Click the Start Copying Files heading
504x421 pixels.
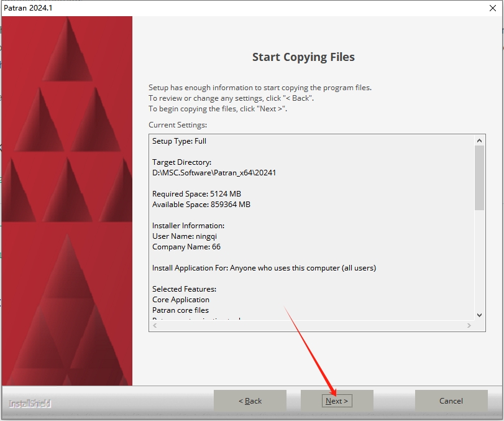pyautogui.click(x=303, y=57)
